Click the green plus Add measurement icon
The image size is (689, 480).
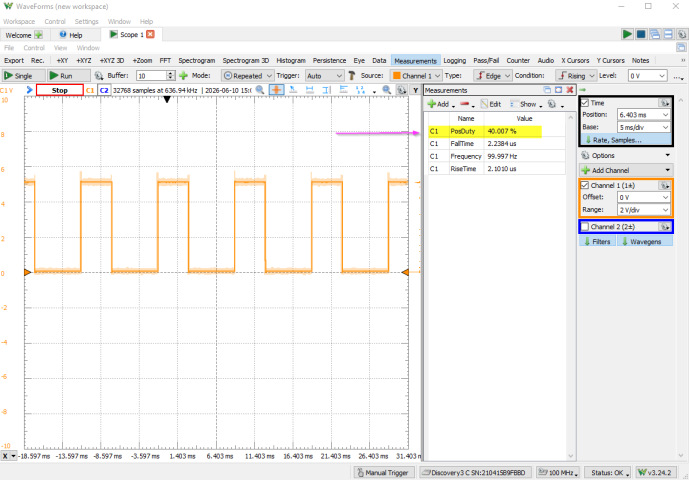click(432, 104)
